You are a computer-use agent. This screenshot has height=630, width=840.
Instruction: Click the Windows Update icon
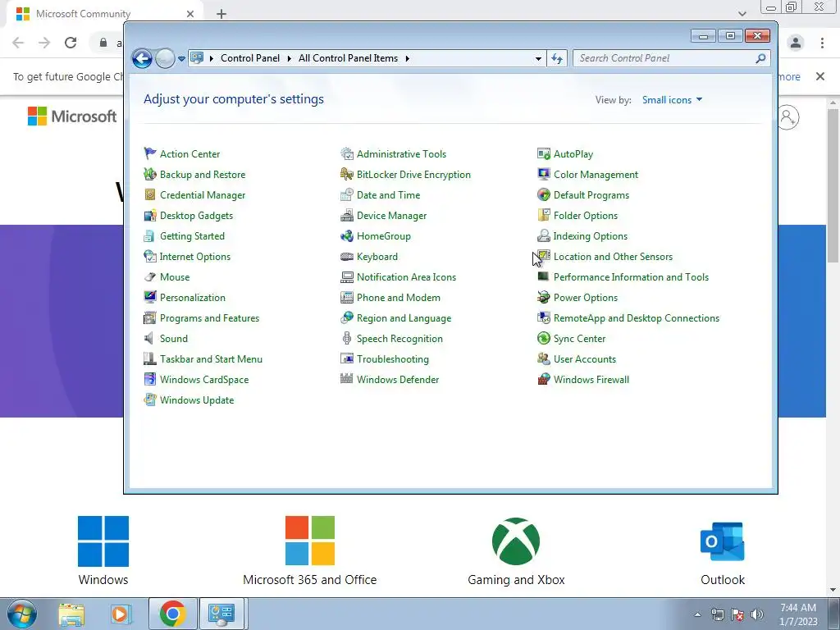[x=150, y=400]
